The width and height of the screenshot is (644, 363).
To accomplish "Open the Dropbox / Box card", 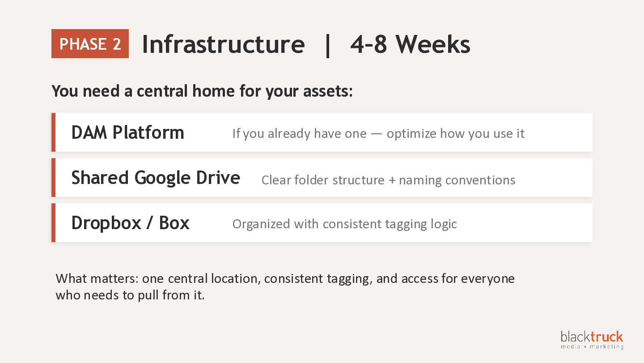I will click(x=322, y=223).
